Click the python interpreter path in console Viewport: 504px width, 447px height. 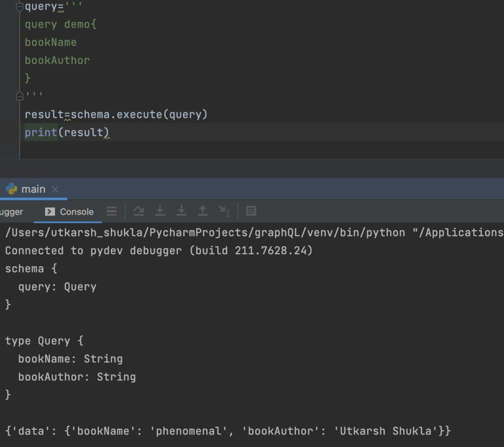click(205, 233)
